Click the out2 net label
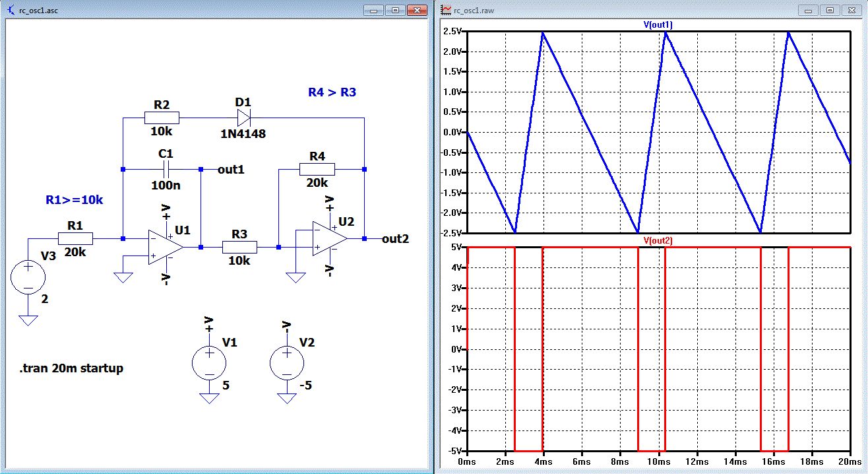This screenshot has width=868, height=474. [x=395, y=239]
